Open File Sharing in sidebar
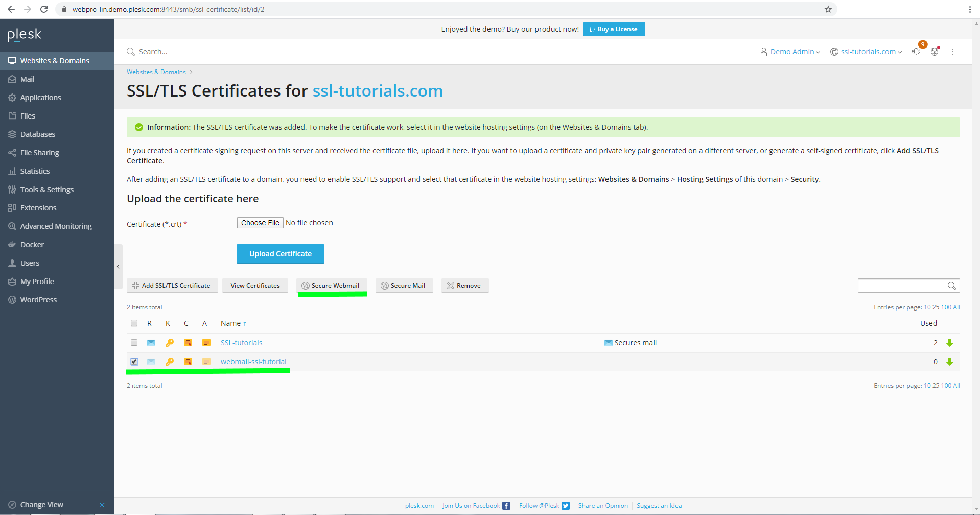The height and width of the screenshot is (515, 980). 57,153
